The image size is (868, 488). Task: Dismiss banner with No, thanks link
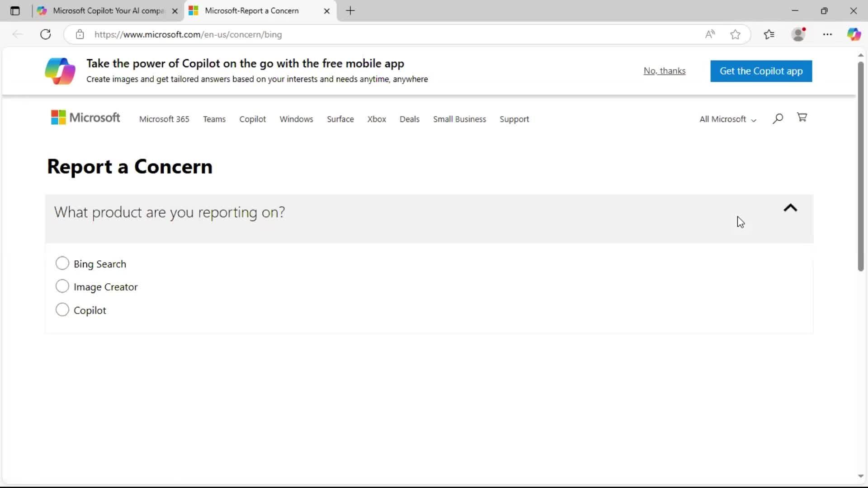point(665,71)
